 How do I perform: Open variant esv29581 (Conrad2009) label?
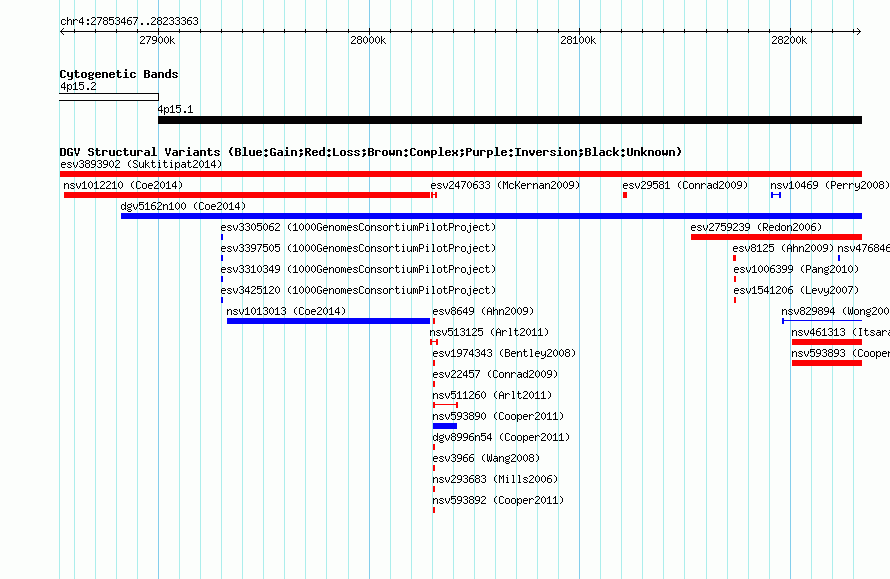click(685, 185)
